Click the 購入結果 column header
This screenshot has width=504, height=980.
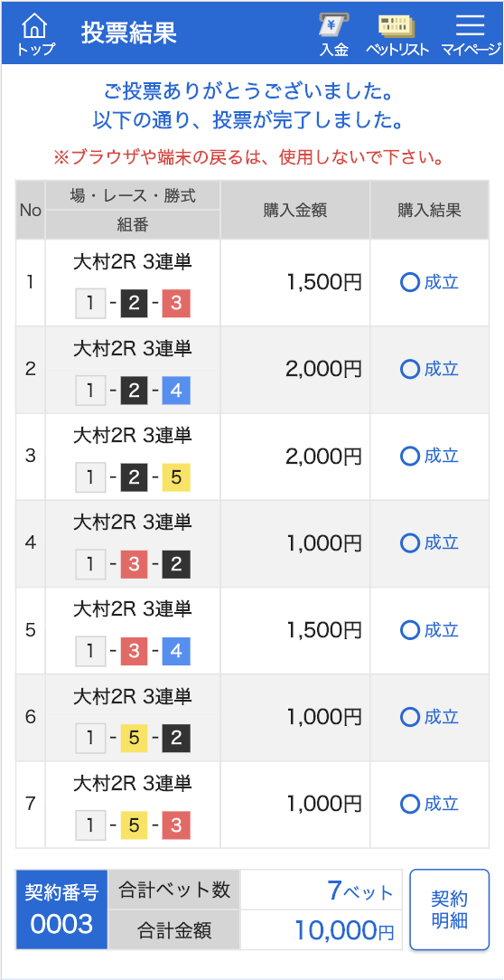click(x=429, y=210)
